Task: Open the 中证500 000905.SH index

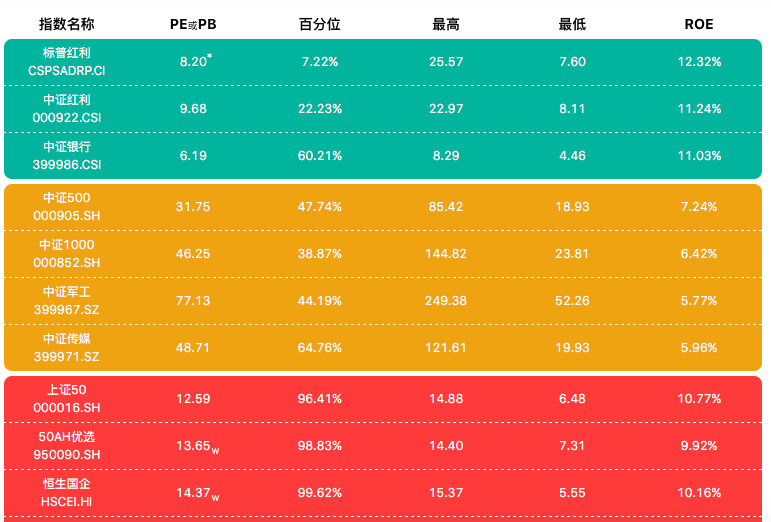Action: [x=67, y=207]
